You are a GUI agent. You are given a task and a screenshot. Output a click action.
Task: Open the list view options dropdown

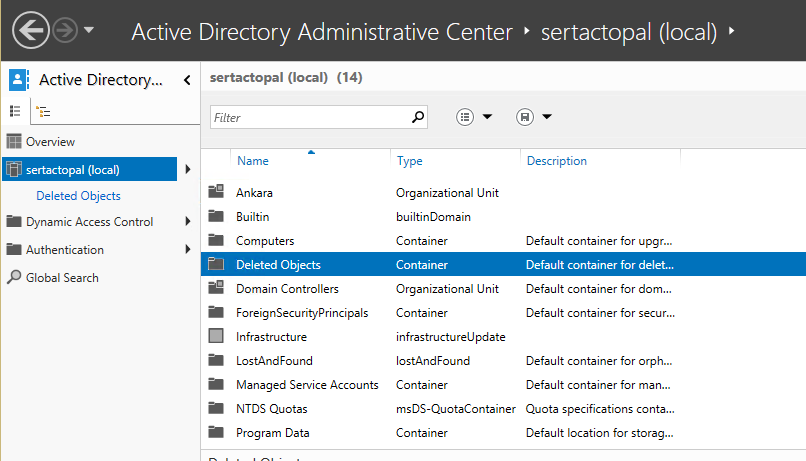[x=475, y=117]
